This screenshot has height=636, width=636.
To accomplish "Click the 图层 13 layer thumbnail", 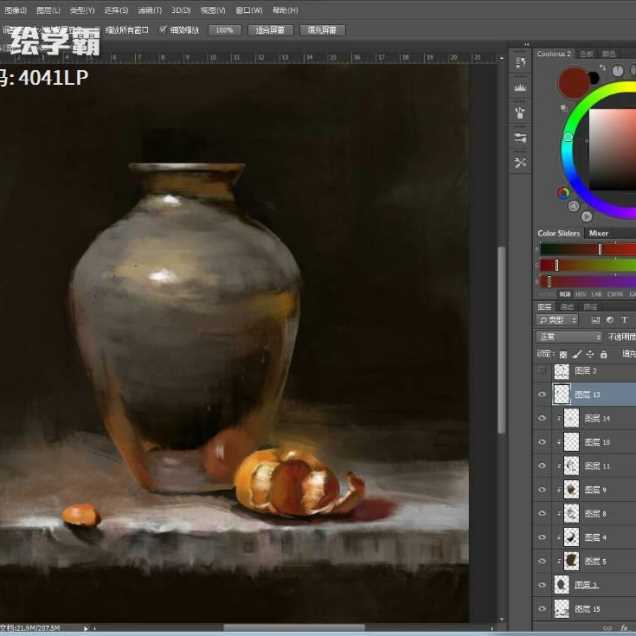I will click(562, 394).
